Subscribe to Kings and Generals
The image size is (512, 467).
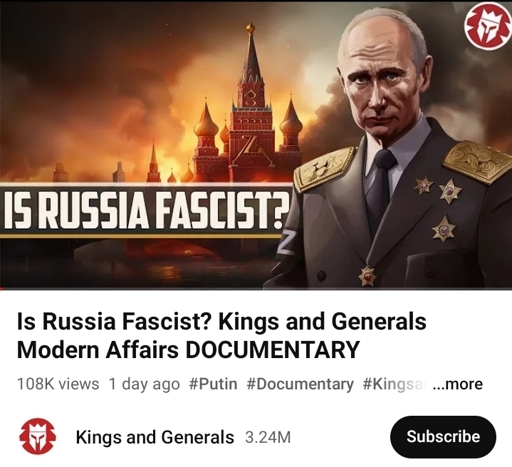pyautogui.click(x=443, y=437)
